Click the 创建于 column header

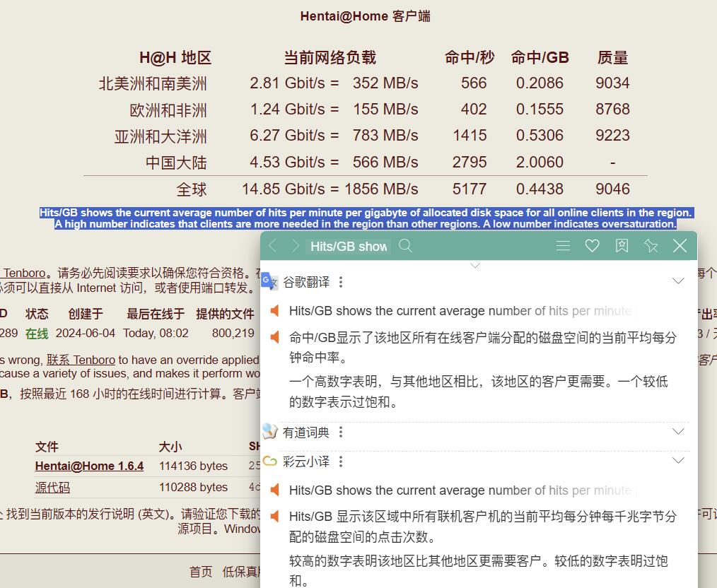[86, 314]
